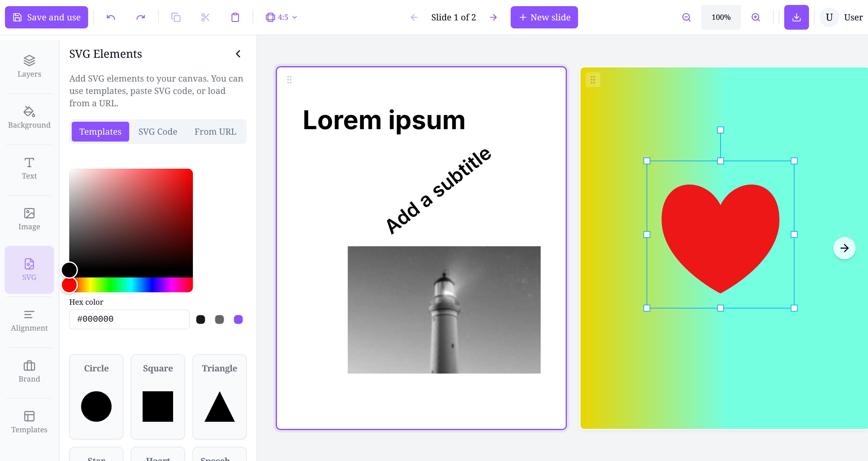Viewport: 868px width, 461px height.
Task: Open the Image sidebar panel
Action: (29, 219)
